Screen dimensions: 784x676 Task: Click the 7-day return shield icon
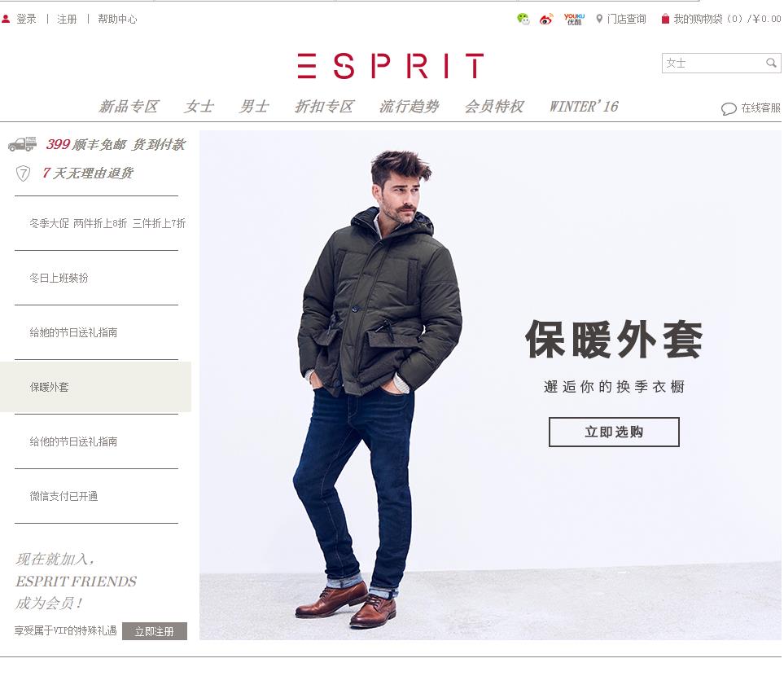[23, 173]
